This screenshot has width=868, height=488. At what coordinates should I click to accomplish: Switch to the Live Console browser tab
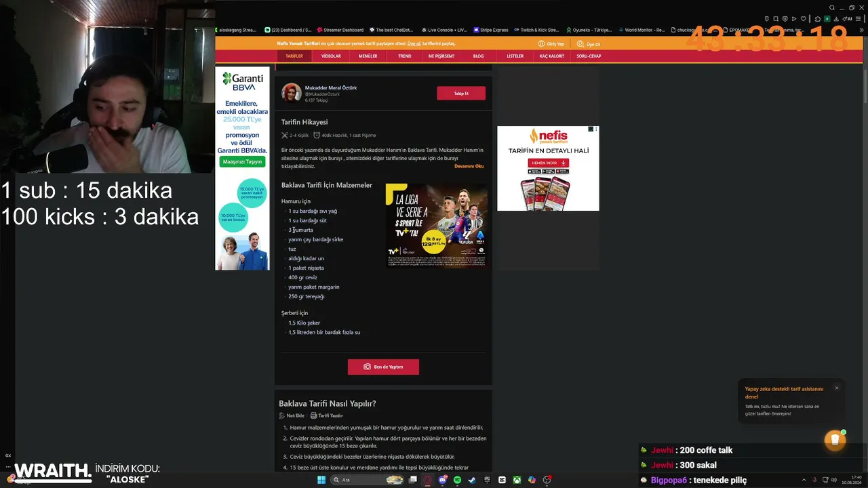[x=444, y=30]
